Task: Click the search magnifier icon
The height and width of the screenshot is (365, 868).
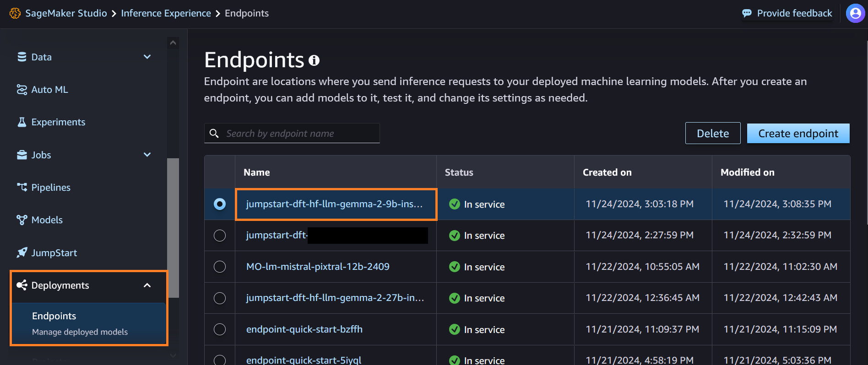Action: click(x=214, y=133)
